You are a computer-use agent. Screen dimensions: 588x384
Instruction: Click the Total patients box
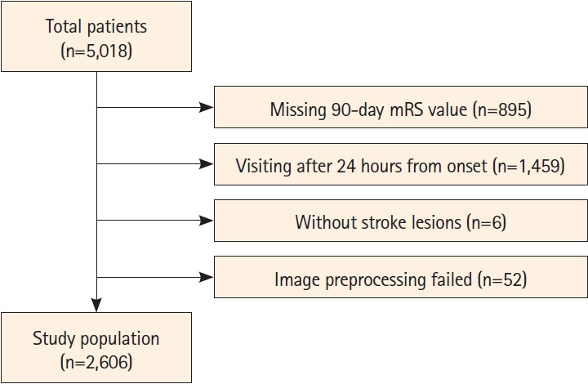coord(96,38)
